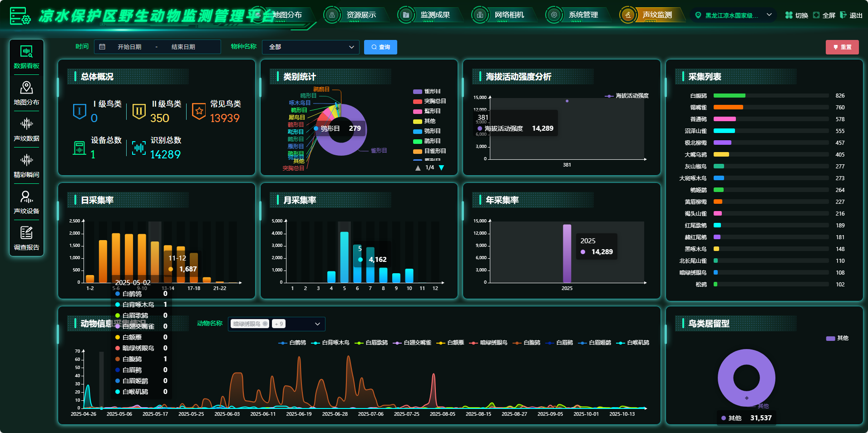Image resolution: width=868 pixels, height=433 pixels.
Task: Toggle 其他 legend in 鸟类居留型 chart
Action: (837, 338)
